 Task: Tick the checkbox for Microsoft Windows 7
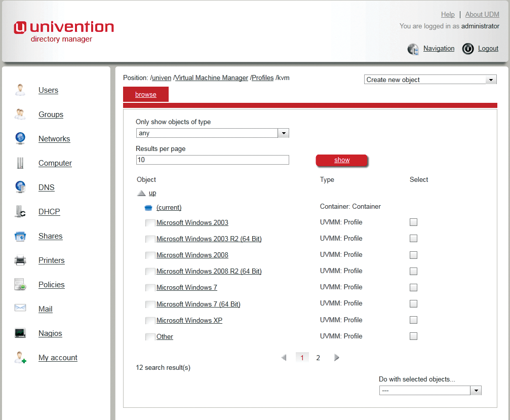pos(413,287)
